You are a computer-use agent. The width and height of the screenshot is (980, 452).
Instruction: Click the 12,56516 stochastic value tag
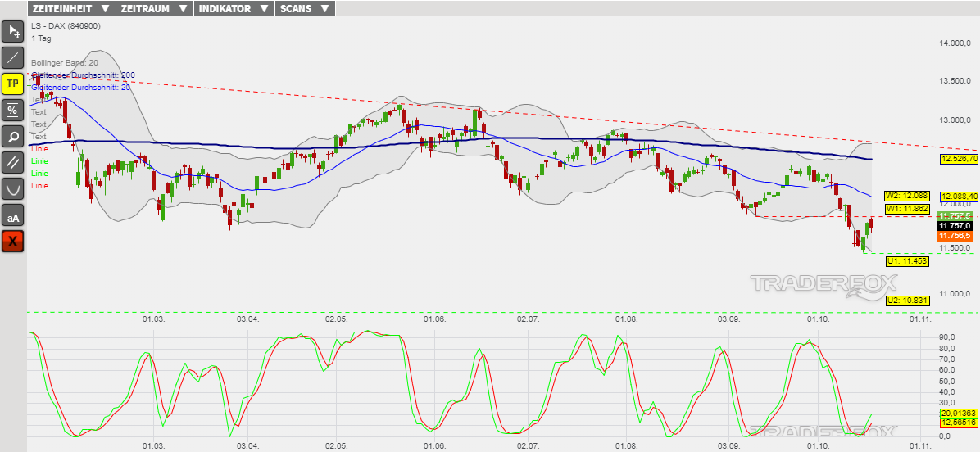click(x=957, y=423)
